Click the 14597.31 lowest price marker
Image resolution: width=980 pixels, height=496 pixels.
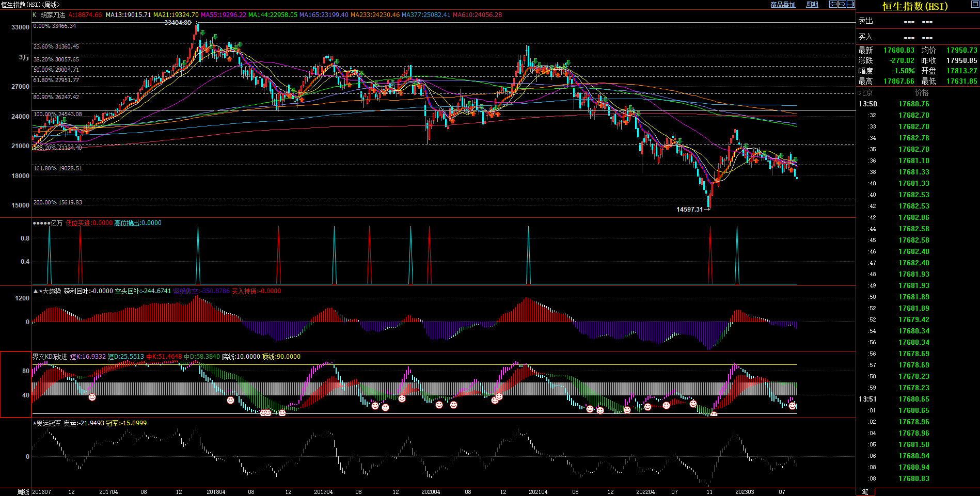point(690,209)
